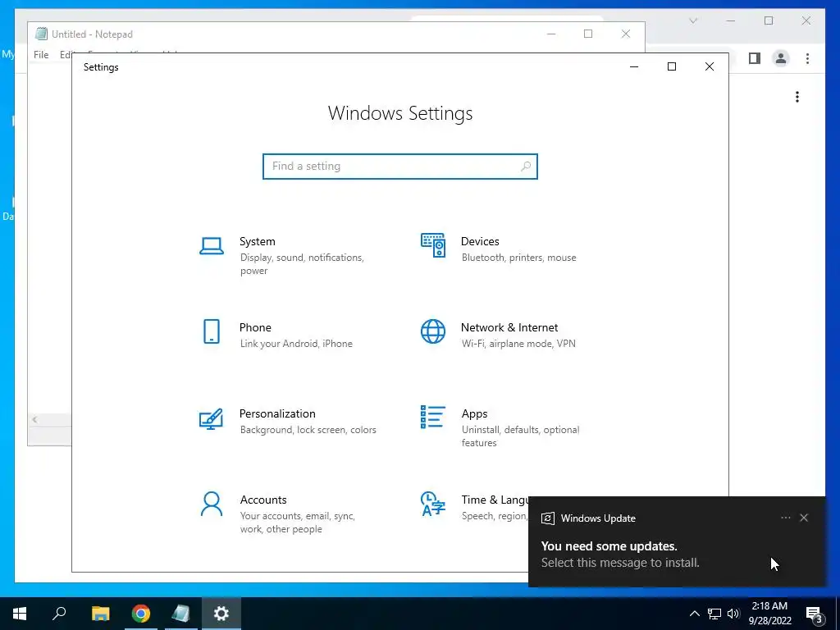
Task: Open the Accounts person icon
Action: pyautogui.click(x=212, y=504)
